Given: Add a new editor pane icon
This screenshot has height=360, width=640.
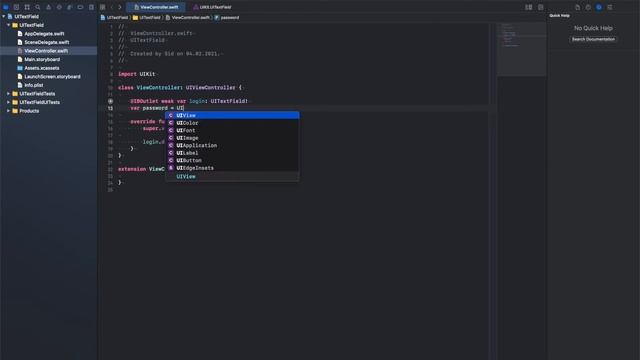Looking at the screenshot, I should click(x=540, y=7).
